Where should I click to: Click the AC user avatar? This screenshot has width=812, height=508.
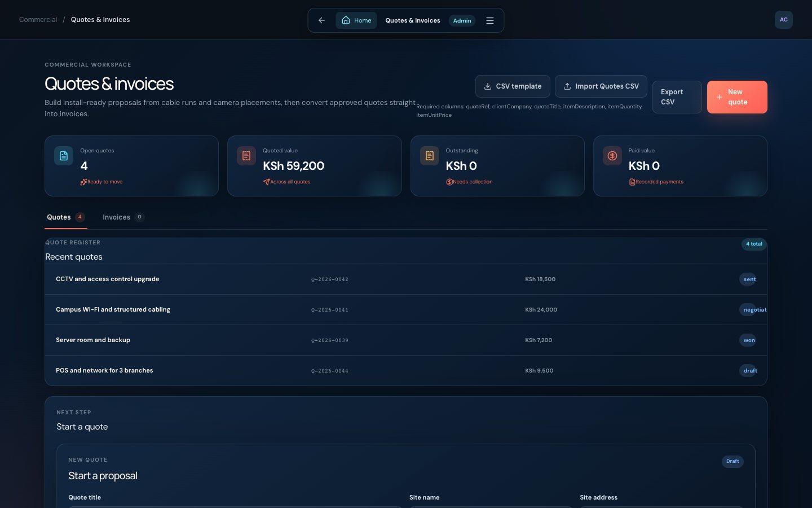pos(783,20)
